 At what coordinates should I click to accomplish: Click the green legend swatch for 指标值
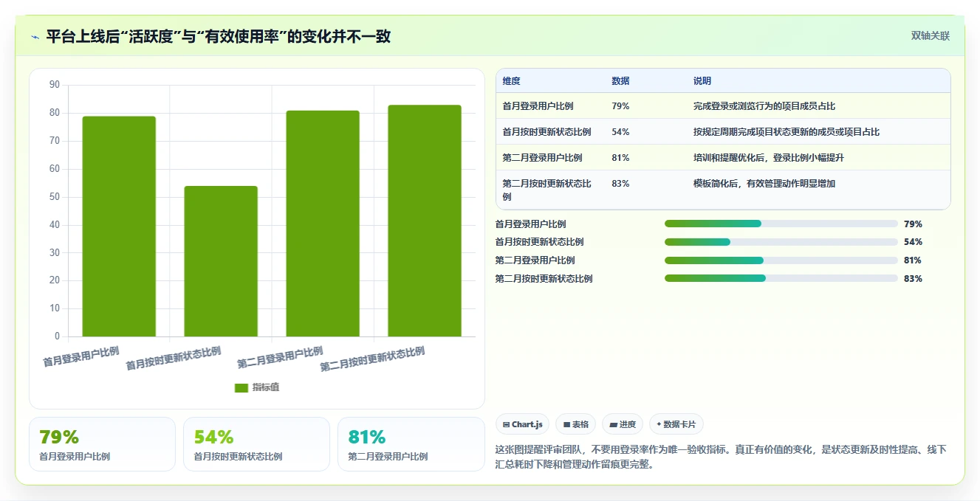click(x=241, y=387)
